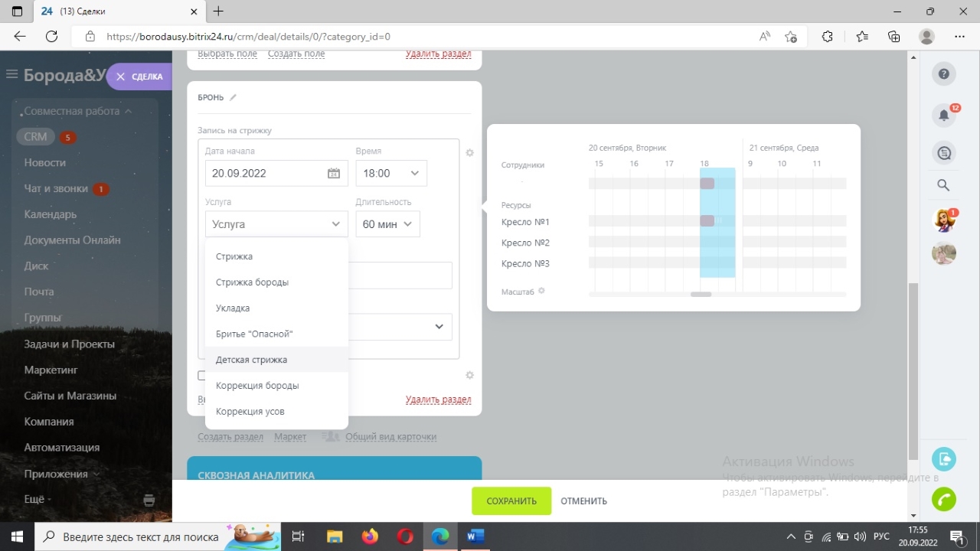Choose Укладка from the service list
The width and height of the screenshot is (980, 551).
[276, 308]
